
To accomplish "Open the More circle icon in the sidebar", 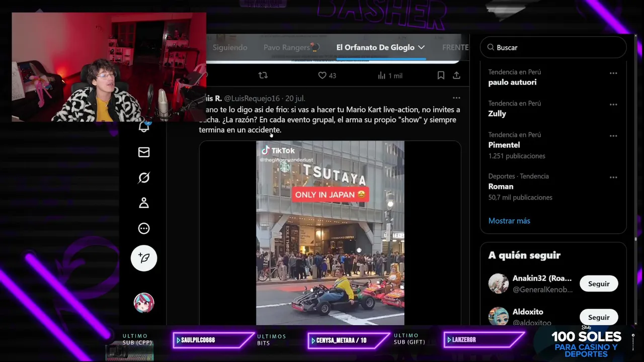I will [x=144, y=228].
